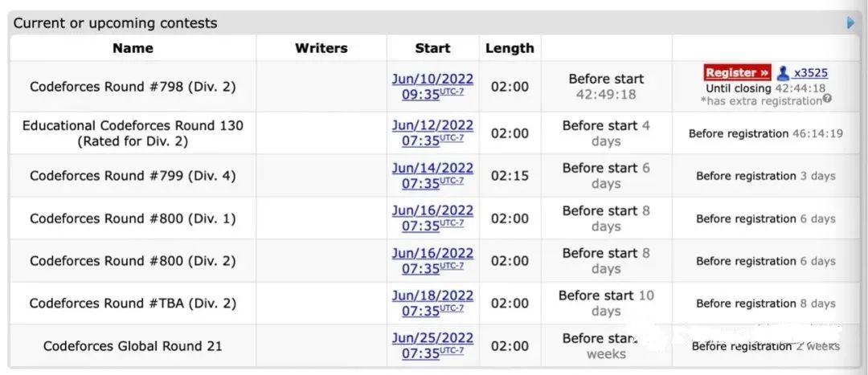Click the Start column header
The width and height of the screenshot is (868, 375).
[432, 48]
